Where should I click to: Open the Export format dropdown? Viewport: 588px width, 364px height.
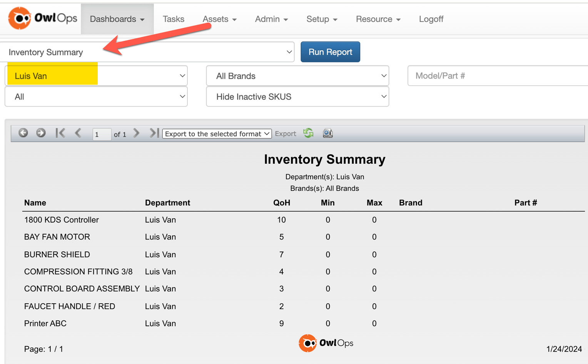click(x=217, y=133)
